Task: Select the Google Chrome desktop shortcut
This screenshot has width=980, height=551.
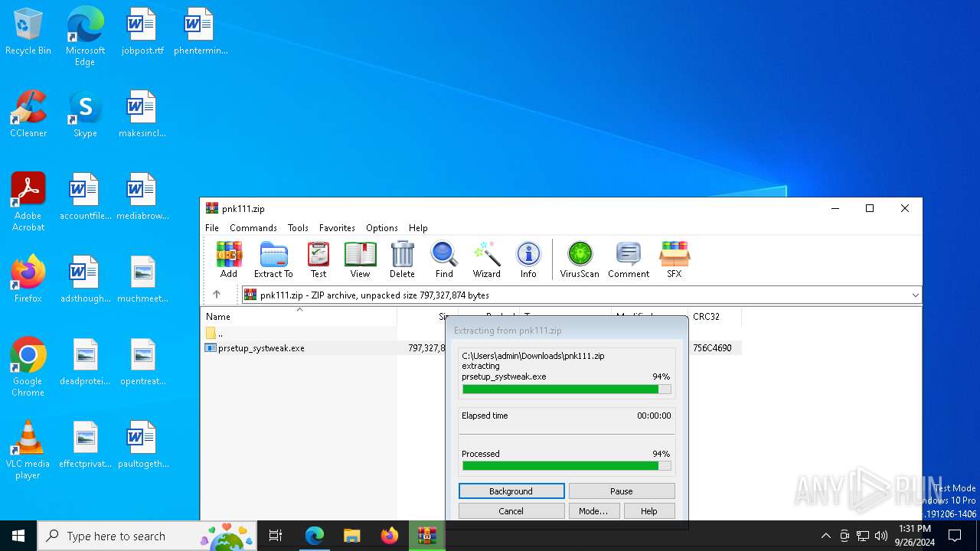Action: click(x=28, y=367)
